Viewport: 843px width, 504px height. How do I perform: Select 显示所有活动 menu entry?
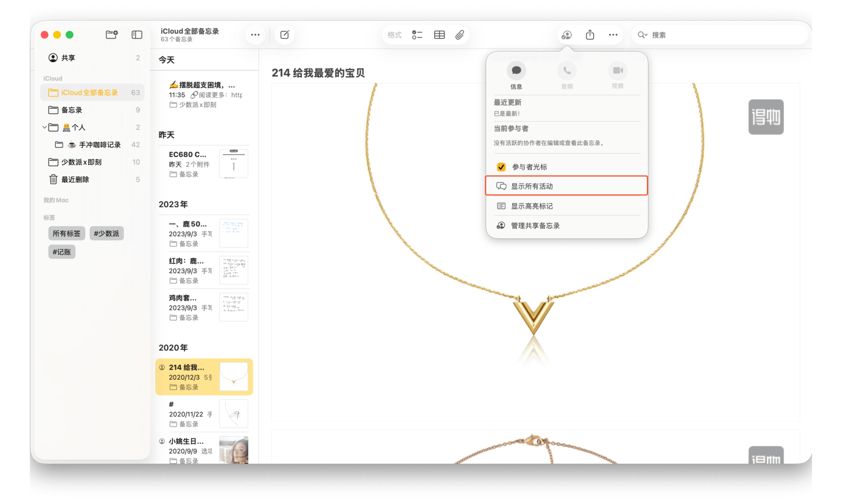coord(566,186)
